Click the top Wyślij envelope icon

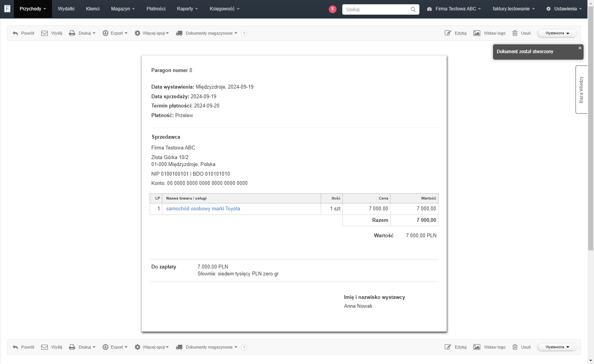[44, 34]
